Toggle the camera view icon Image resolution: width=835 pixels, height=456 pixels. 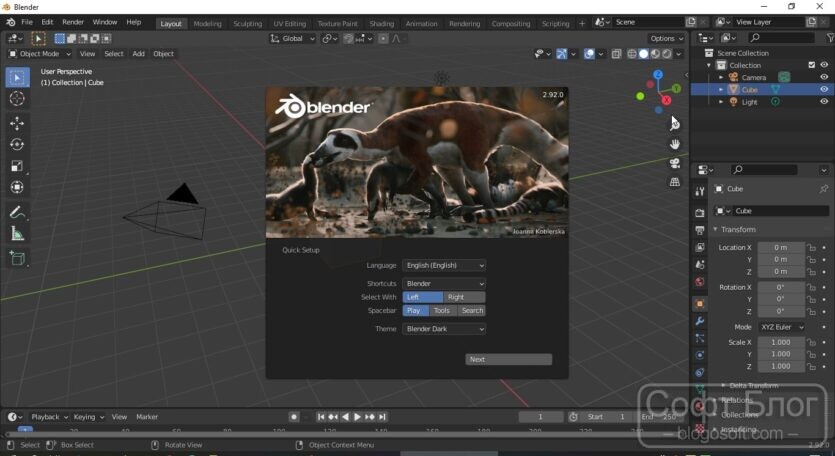(x=675, y=163)
